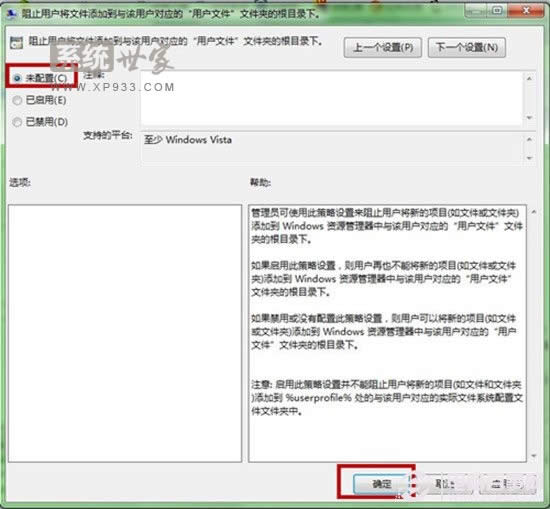Click inside the 注释 comment text box
This screenshot has height=509, width=550.
pyautogui.click(x=331, y=98)
